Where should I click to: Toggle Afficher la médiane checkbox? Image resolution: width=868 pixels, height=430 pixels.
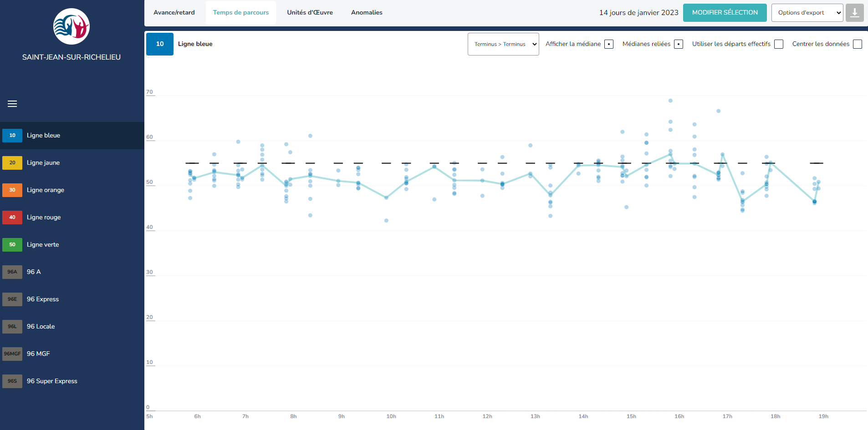pos(609,44)
